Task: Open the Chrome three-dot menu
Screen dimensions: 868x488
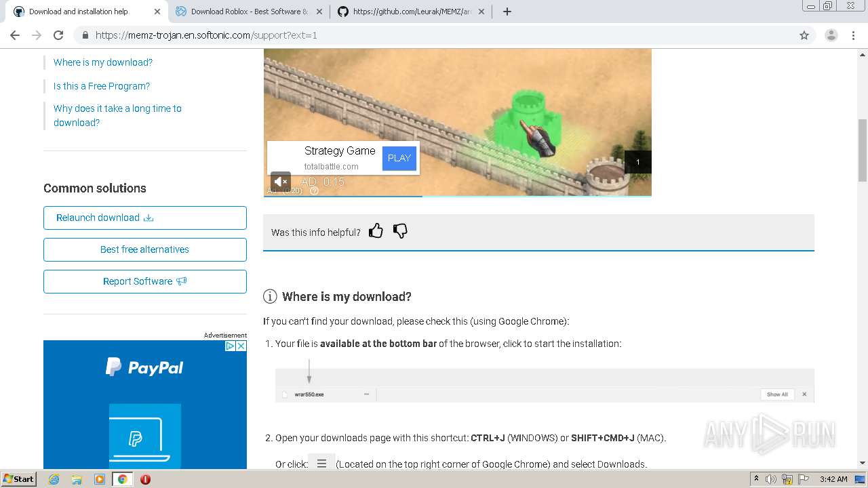Action: click(853, 35)
